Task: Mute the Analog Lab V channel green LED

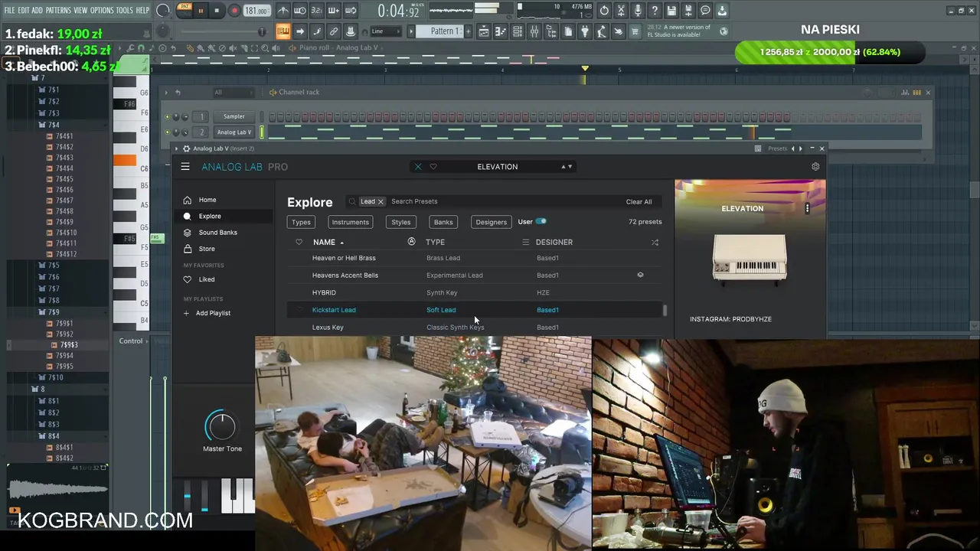Action: [x=168, y=132]
